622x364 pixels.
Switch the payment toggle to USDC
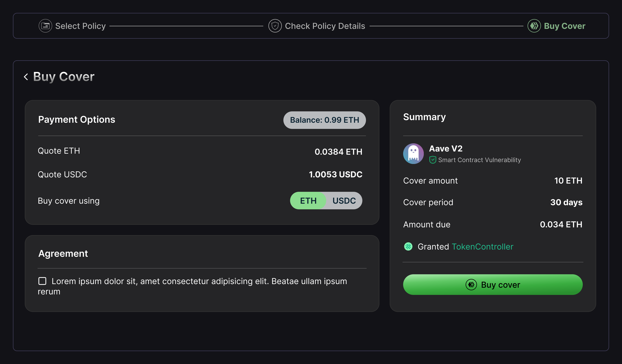click(x=344, y=201)
